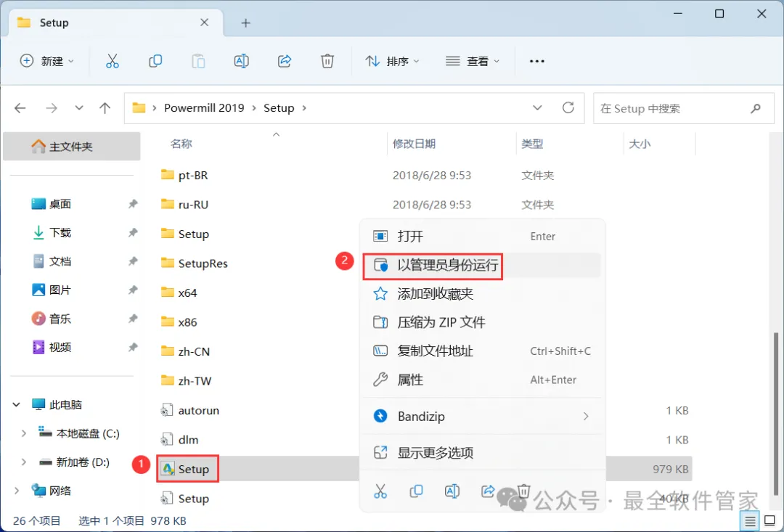The image size is (784, 532).
Task: Expand 本地磁盘 (C:) in the tree
Action: pos(23,433)
